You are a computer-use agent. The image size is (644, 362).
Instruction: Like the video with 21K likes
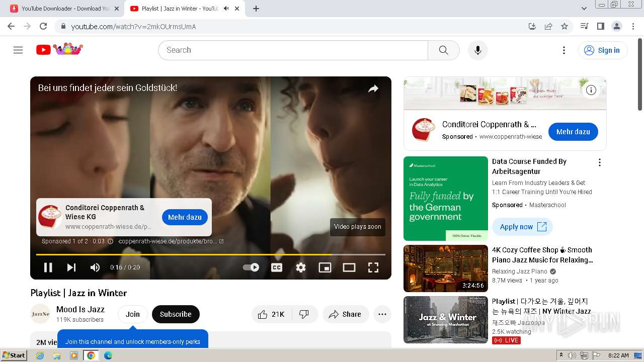(x=272, y=314)
